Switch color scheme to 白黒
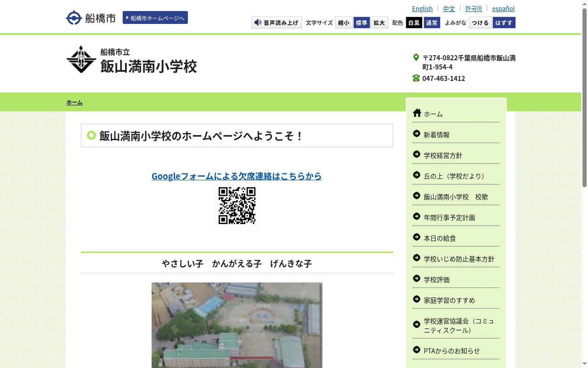The width and height of the screenshot is (588, 368). click(x=414, y=23)
